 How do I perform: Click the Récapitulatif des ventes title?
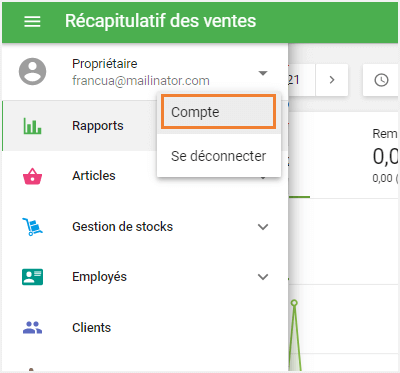point(160,21)
